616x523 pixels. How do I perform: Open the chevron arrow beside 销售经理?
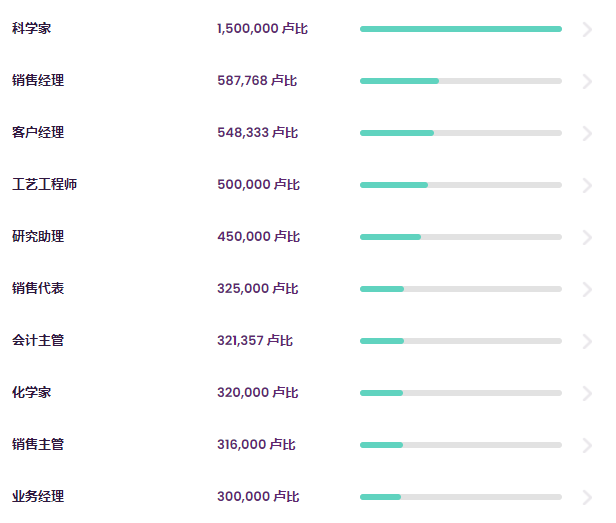[587, 81]
